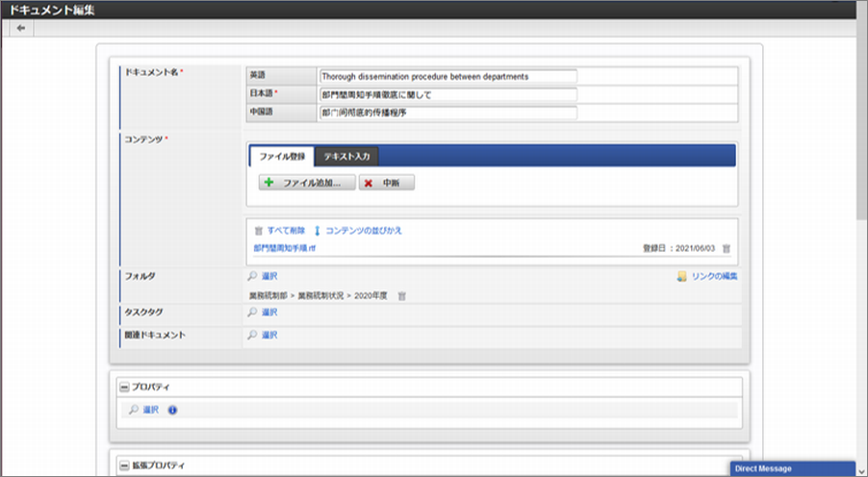Click the folder icon beside リンクの編集
The image size is (868, 477).
coord(681,277)
